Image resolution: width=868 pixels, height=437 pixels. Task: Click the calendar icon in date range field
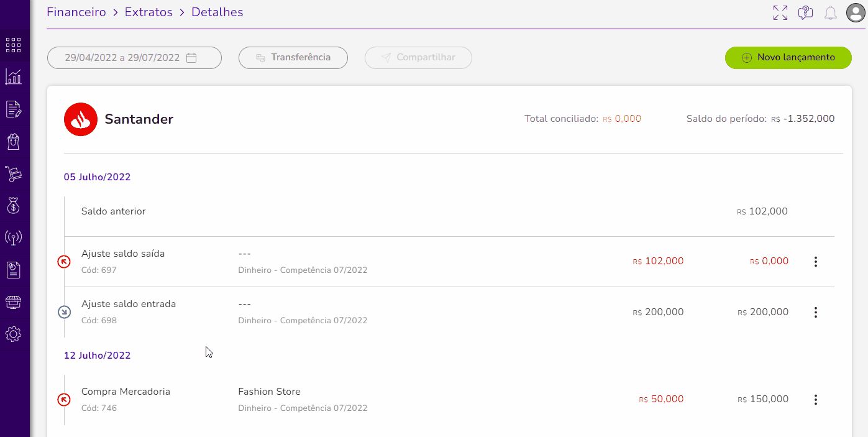[191, 58]
